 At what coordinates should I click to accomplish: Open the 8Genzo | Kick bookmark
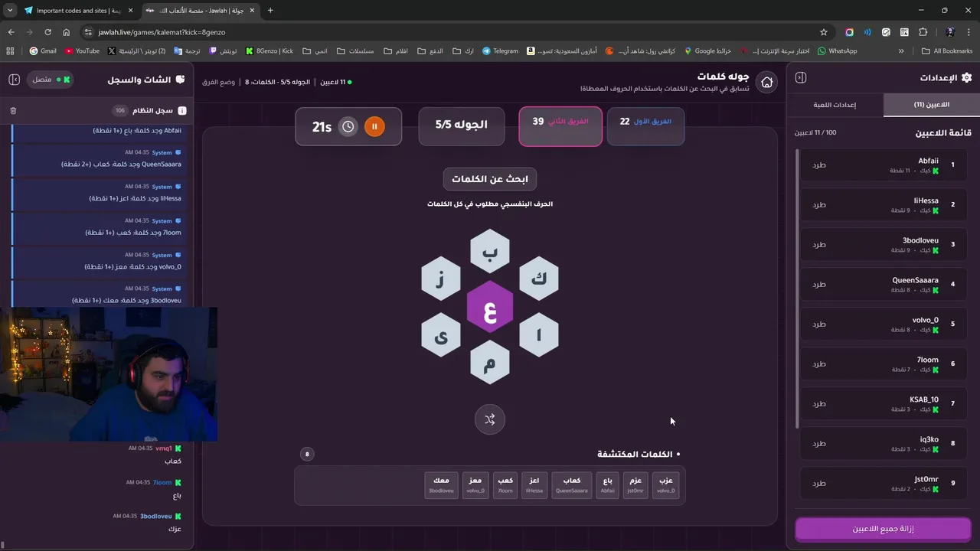click(269, 51)
